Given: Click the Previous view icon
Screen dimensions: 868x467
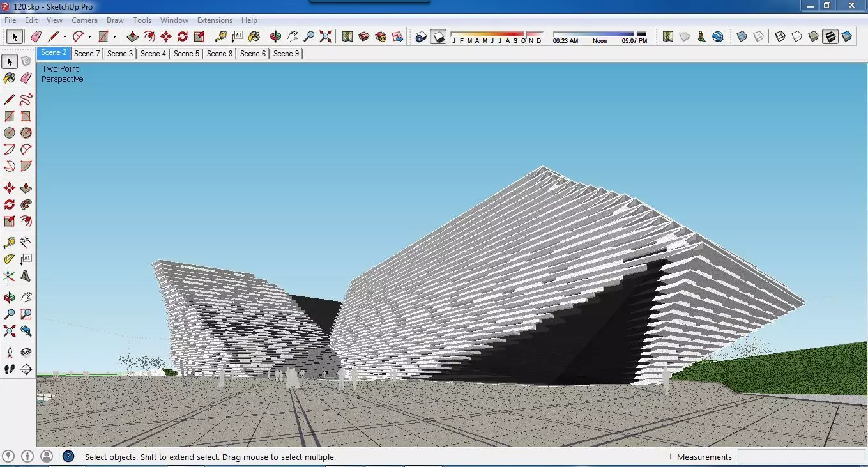Looking at the screenshot, I should (26, 331).
